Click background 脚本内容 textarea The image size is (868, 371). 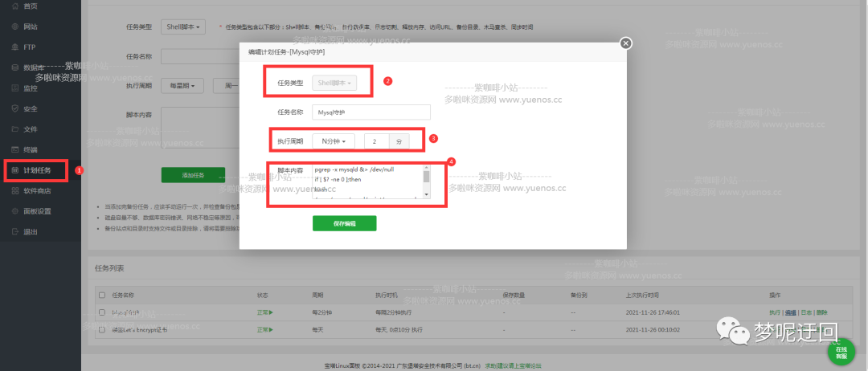[x=200, y=128]
